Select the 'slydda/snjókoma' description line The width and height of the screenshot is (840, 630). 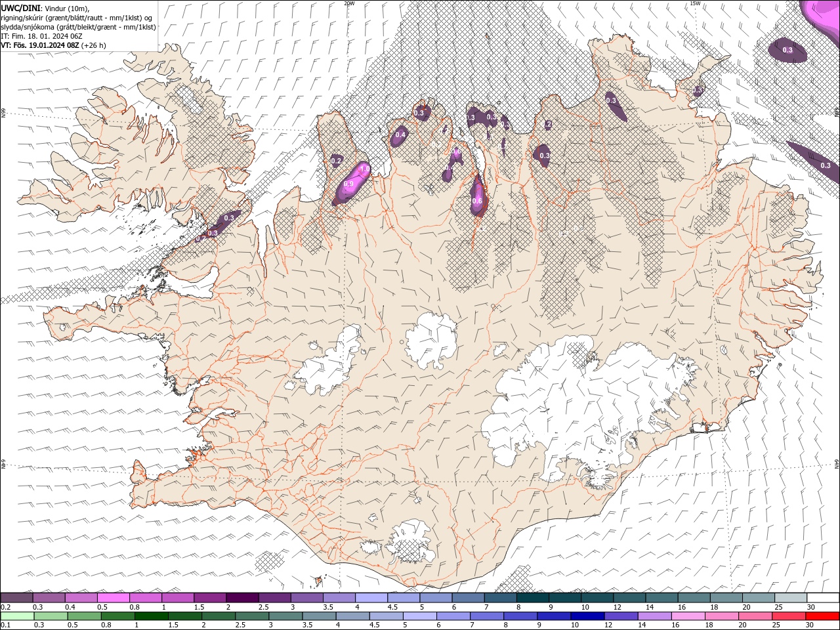click(x=78, y=27)
